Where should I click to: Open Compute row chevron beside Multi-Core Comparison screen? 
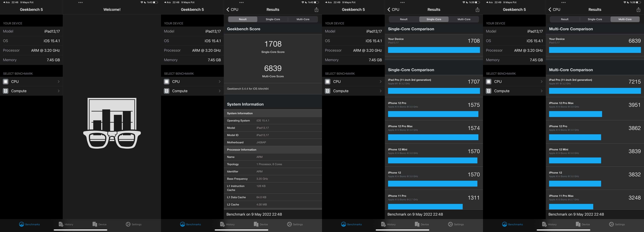pos(542,91)
